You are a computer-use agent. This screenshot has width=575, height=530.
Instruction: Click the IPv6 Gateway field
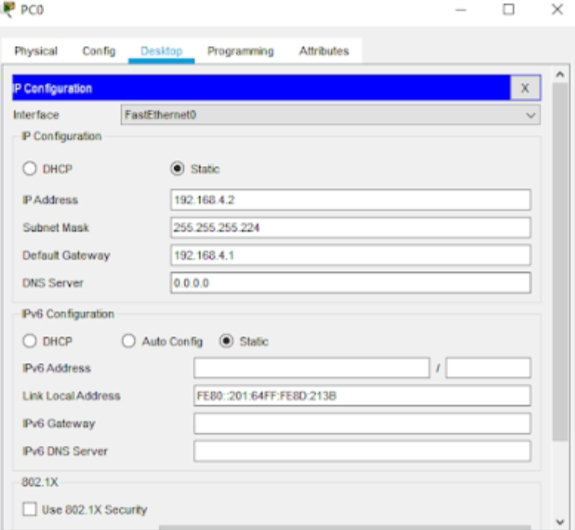coord(362,424)
